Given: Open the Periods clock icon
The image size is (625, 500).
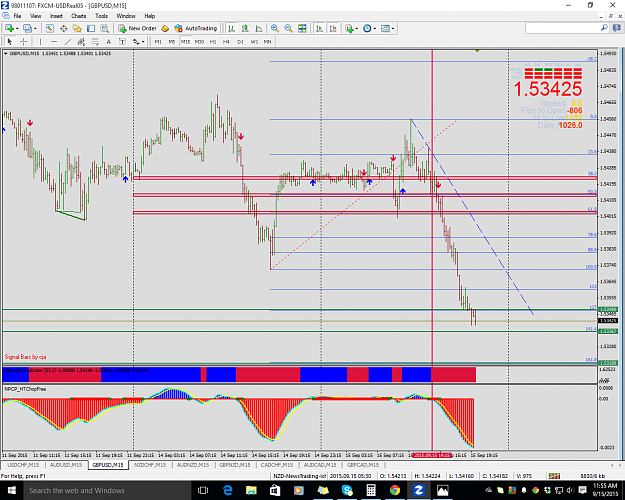Looking at the screenshot, I should coord(367,28).
